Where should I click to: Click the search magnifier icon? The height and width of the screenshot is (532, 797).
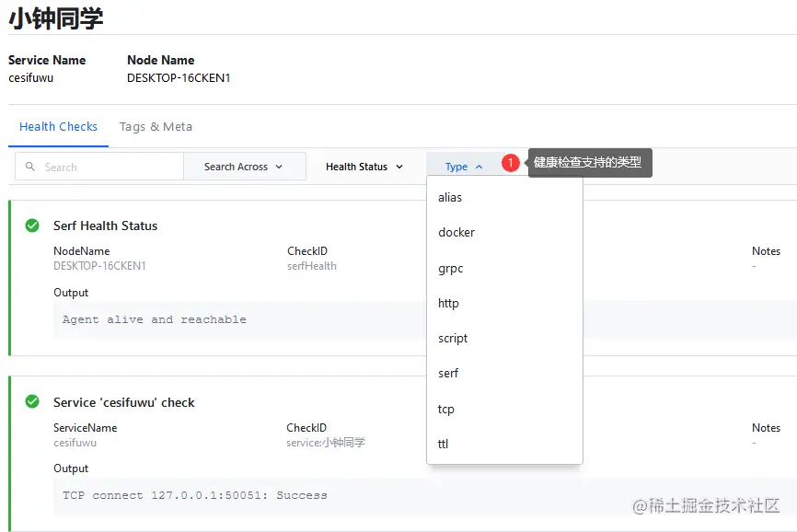point(30,167)
